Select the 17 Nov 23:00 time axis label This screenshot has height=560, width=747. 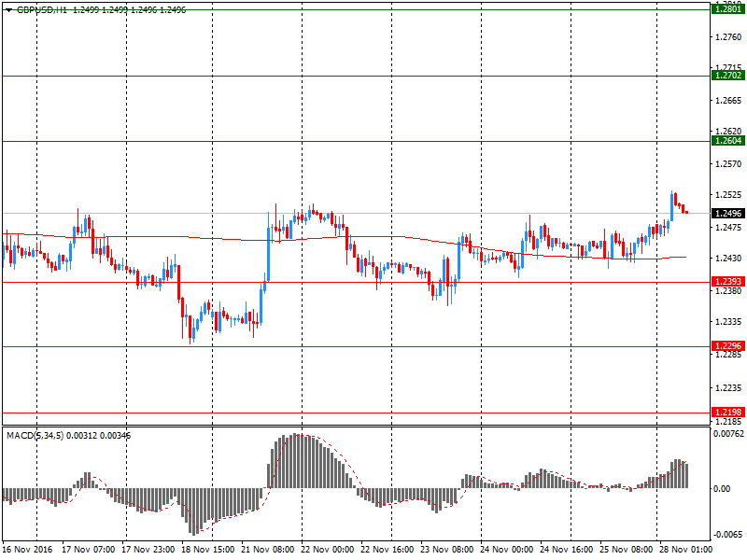pos(148,549)
